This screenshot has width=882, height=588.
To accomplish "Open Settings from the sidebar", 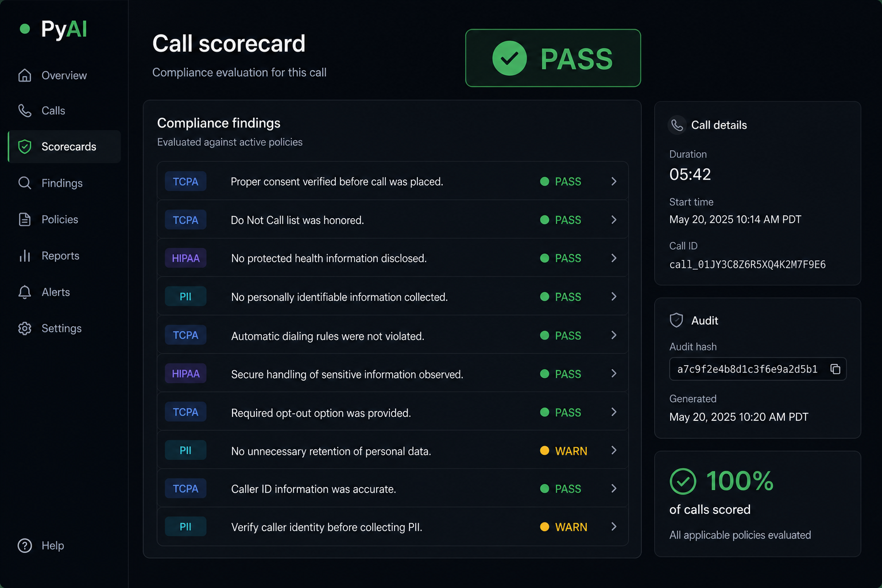I will pos(64,328).
